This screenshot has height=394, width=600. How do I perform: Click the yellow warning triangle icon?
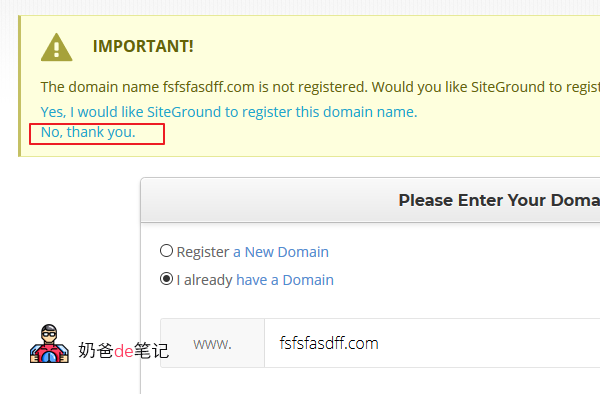click(x=57, y=47)
